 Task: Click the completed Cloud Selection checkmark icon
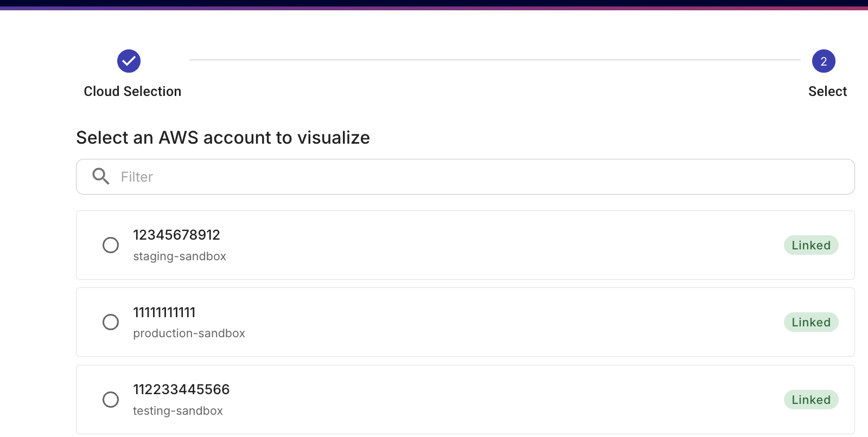coord(128,61)
